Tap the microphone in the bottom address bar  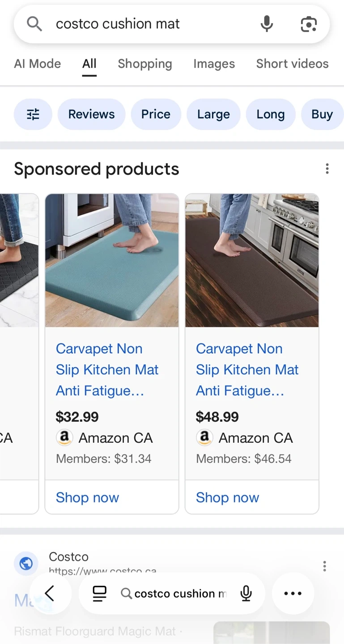tap(246, 593)
